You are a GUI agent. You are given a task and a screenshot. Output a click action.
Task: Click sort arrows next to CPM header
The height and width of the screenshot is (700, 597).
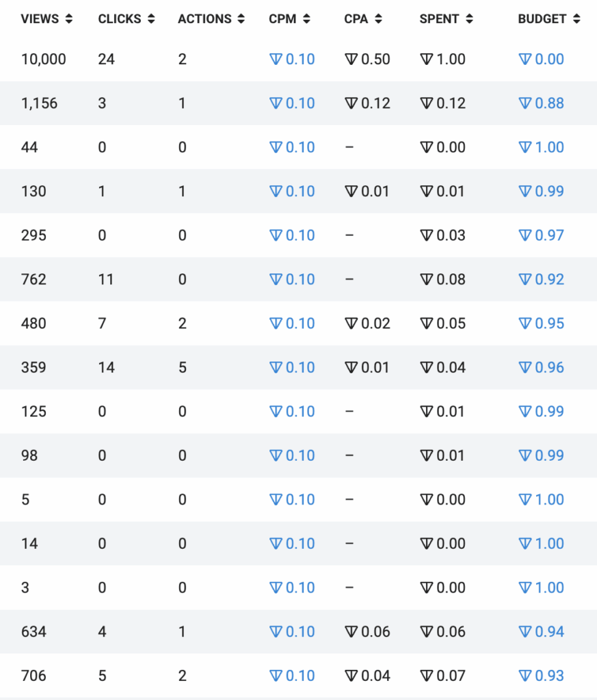[307, 19]
